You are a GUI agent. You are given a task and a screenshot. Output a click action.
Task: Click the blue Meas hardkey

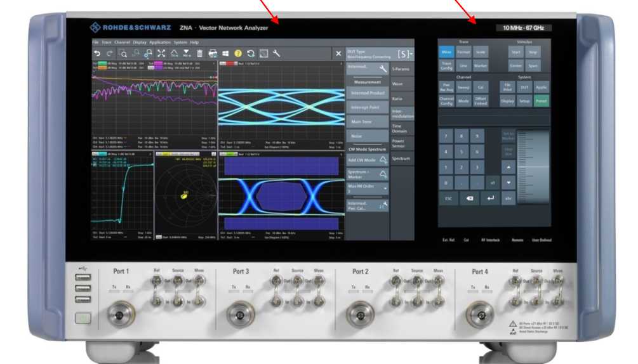pos(446,52)
